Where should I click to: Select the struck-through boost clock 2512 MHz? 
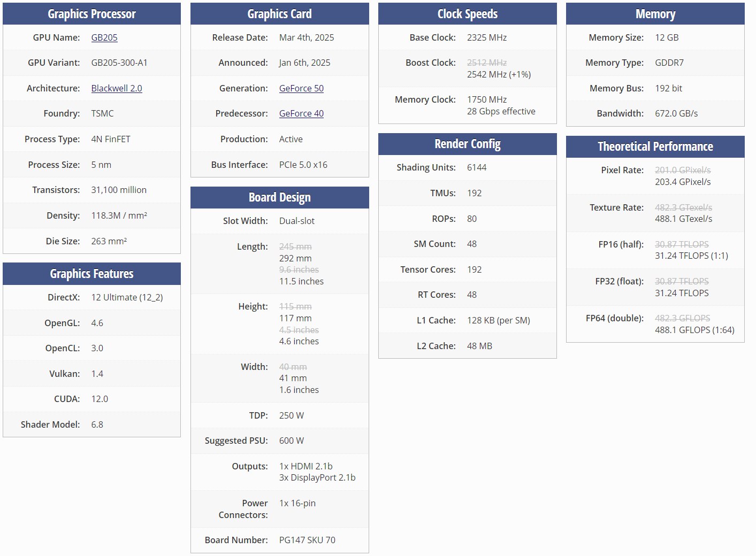click(487, 63)
